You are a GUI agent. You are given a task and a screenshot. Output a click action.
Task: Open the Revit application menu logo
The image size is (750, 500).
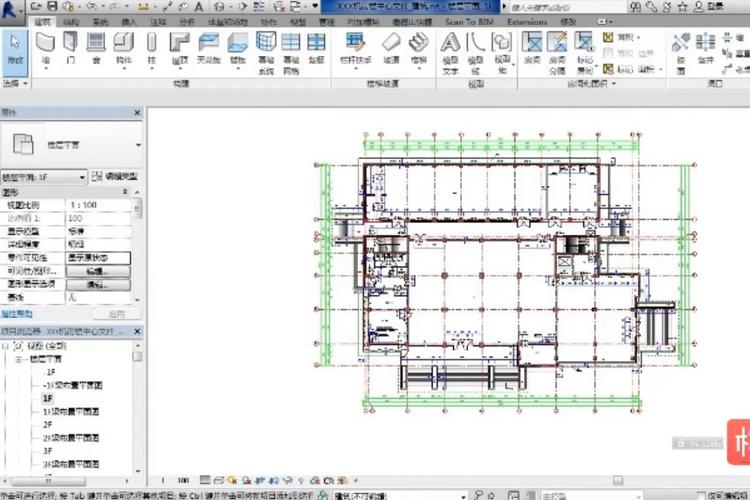point(10,10)
